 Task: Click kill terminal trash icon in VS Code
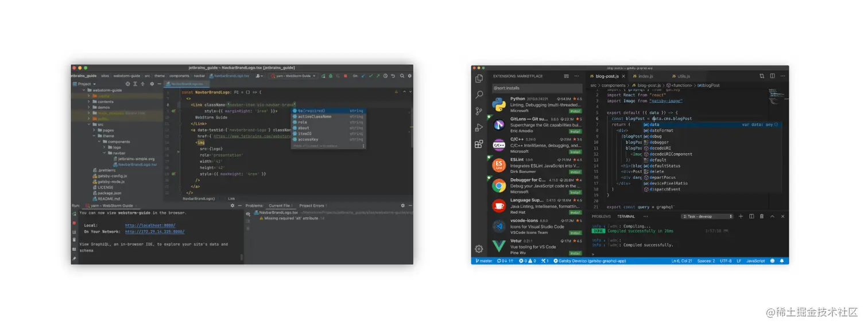pos(762,216)
